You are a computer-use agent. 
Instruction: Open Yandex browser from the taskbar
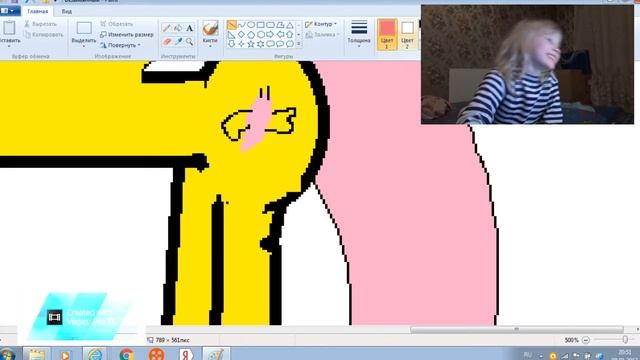[x=186, y=354]
